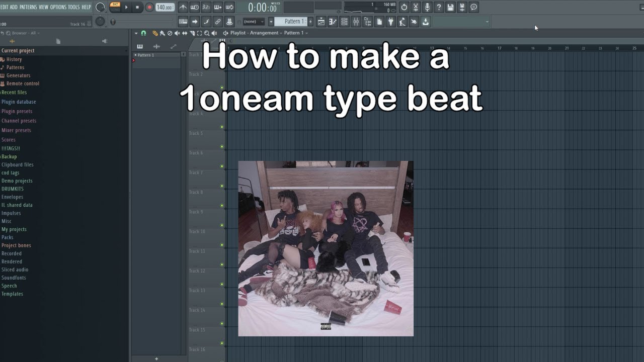644x362 pixels.
Task: Toggle Track 8 mute light
Action: 222,206
